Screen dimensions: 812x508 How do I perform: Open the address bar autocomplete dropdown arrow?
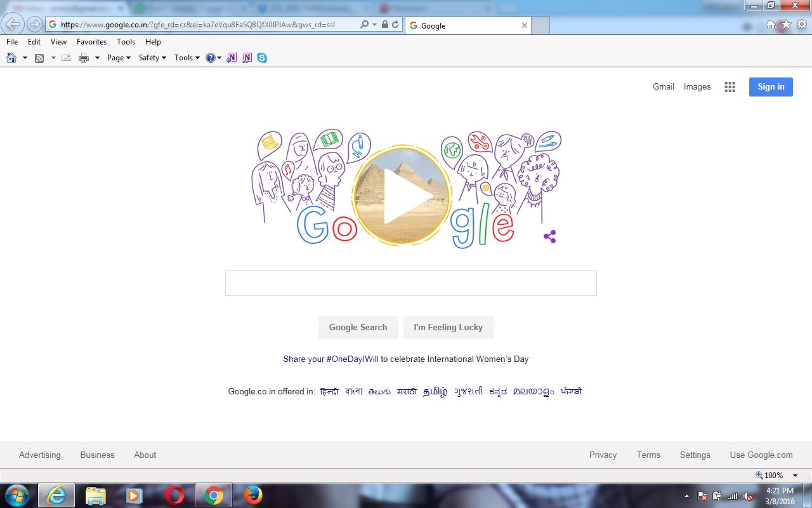(x=374, y=25)
